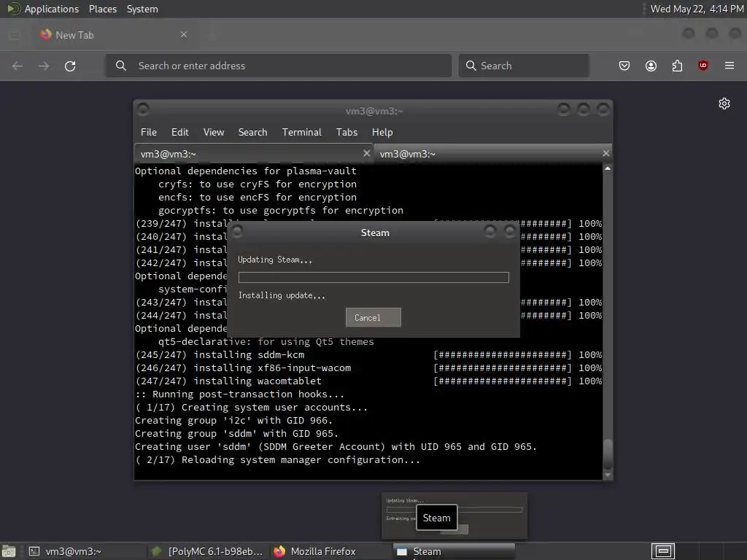Click show desktop icon in bottom panel
The image size is (747, 560).
[9, 551]
